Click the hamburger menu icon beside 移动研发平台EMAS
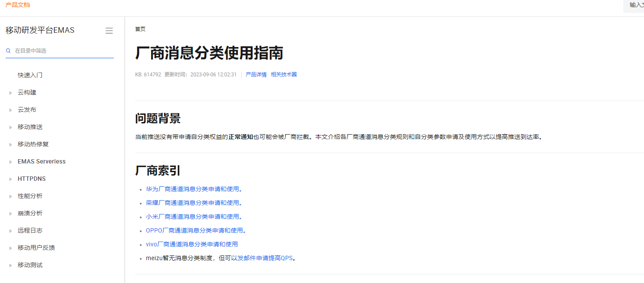The image size is (644, 283). (109, 31)
